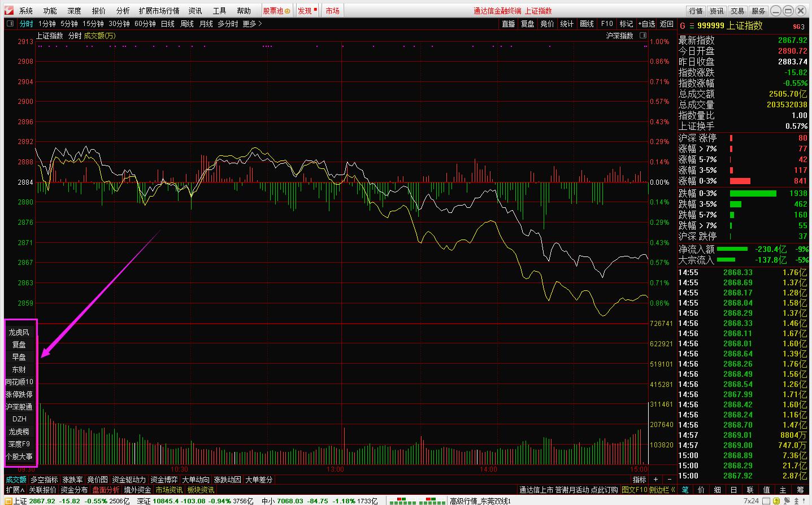This screenshot has height=505, width=812.
Task: Toggle the panel icon left of 分时
Action: click(x=10, y=24)
